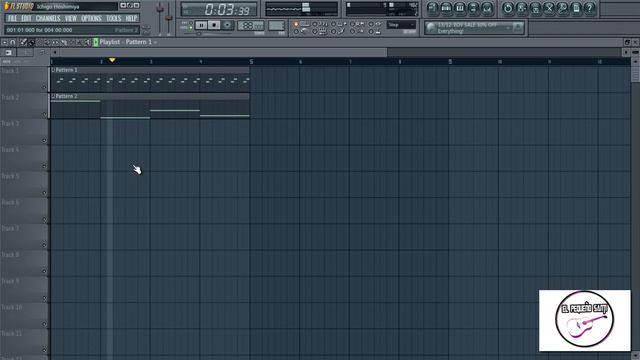
Task: Click playlist clip view icon below toolbar
Action: click(9, 53)
